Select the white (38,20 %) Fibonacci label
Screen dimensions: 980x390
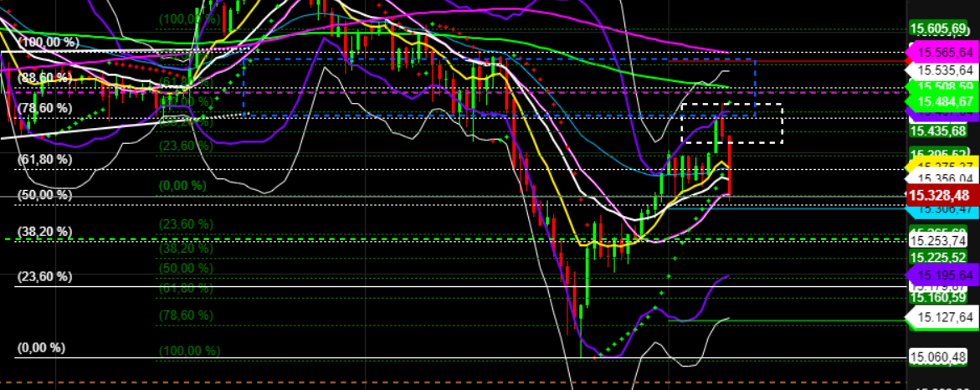(x=46, y=231)
